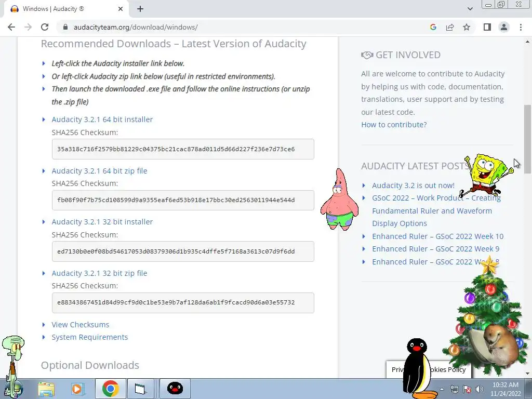Select the Windows | Audacity tab
Screen dimensions: 532x399
pos(66,9)
